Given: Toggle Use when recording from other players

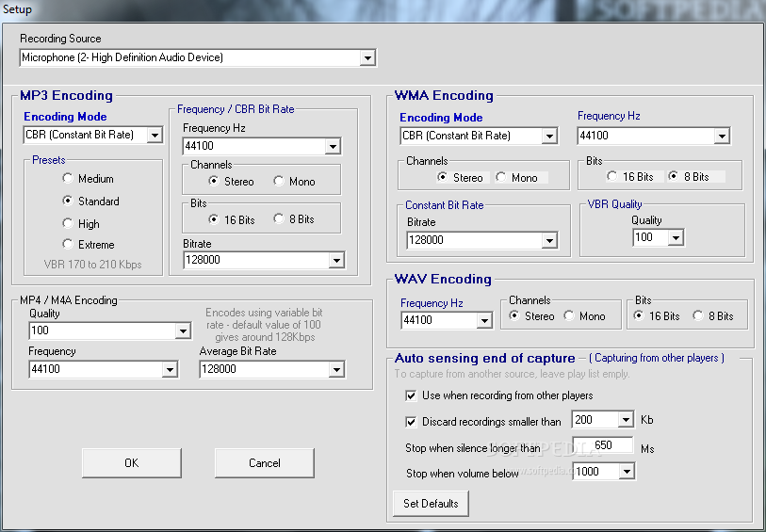Looking at the screenshot, I should click(411, 395).
